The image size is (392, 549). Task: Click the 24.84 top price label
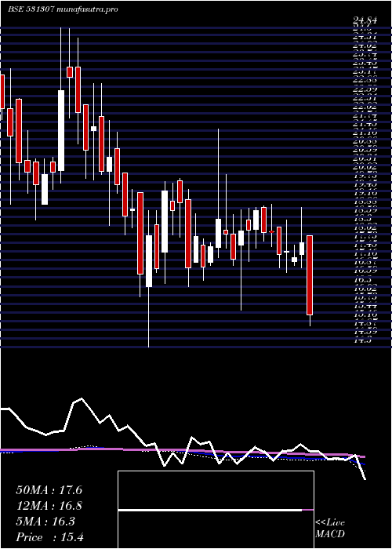tap(365, 20)
